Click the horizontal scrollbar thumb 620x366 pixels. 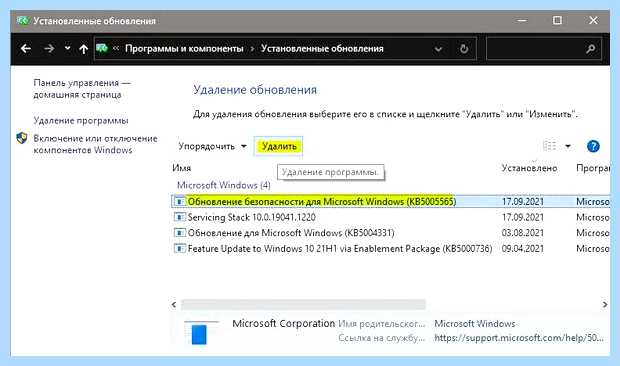pos(303,304)
